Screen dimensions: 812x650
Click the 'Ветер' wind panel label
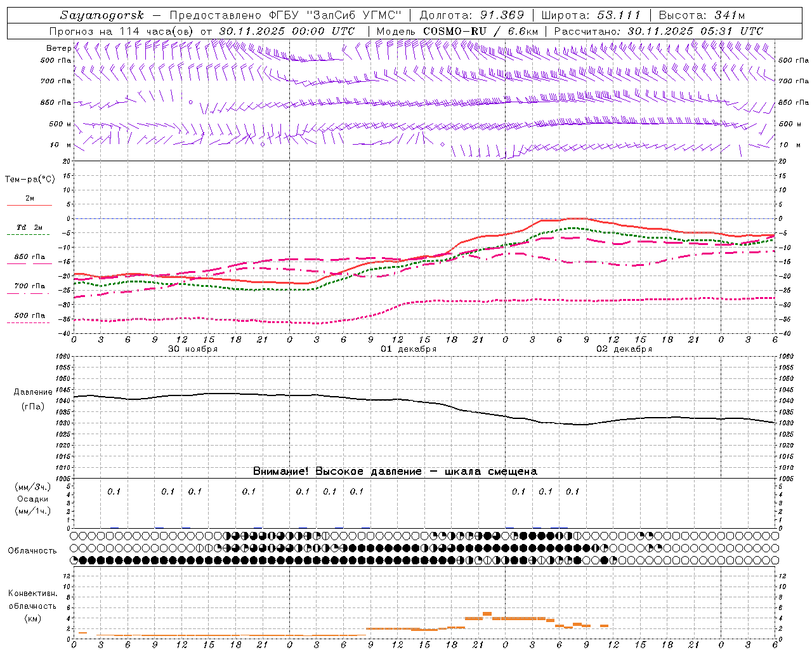coord(59,48)
